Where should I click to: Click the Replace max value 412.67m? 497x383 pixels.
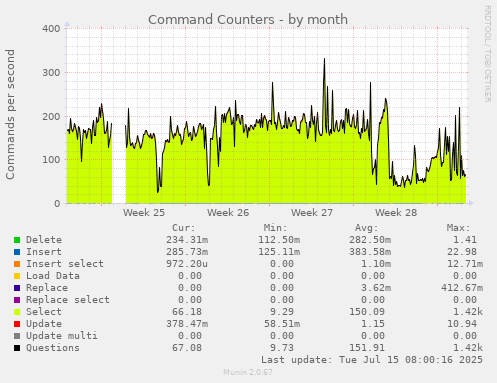pos(462,288)
